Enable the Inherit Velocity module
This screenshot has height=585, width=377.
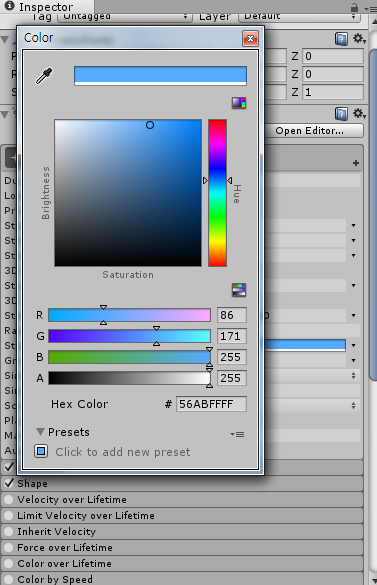click(x=9, y=531)
